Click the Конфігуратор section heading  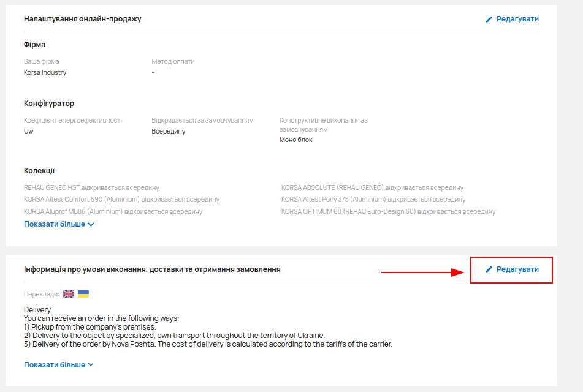pyautogui.click(x=49, y=104)
